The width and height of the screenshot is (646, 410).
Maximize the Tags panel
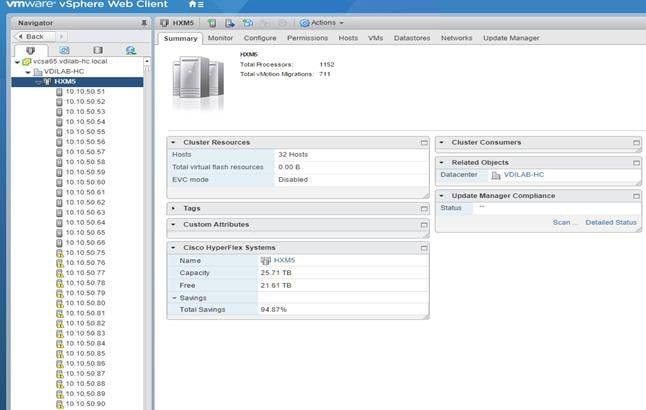[424, 209]
